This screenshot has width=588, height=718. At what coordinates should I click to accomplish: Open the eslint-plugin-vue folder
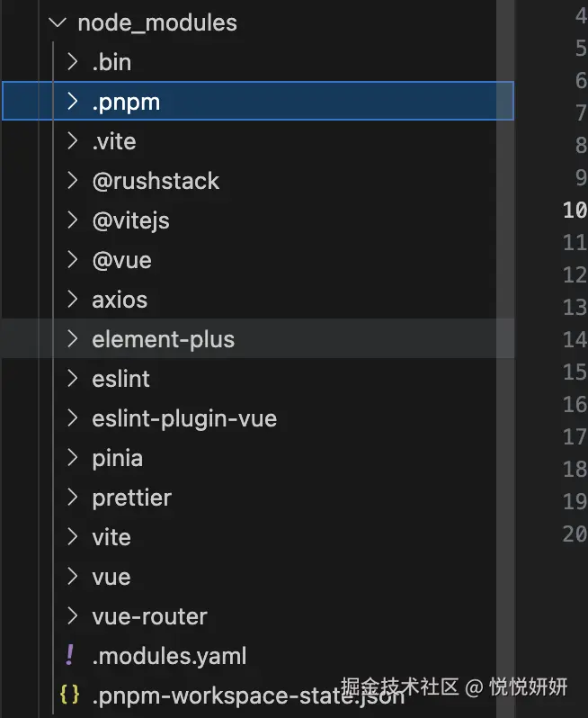pyautogui.click(x=184, y=418)
